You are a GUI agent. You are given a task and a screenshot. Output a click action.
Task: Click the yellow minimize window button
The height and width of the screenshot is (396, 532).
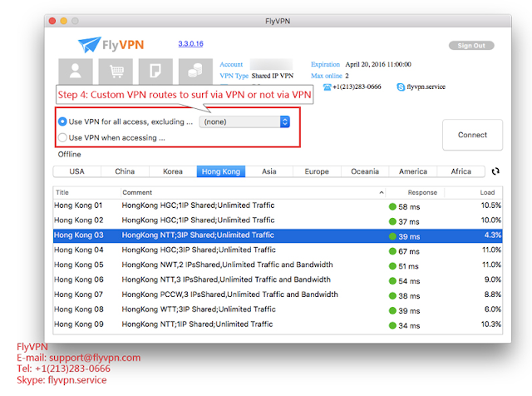[63, 21]
